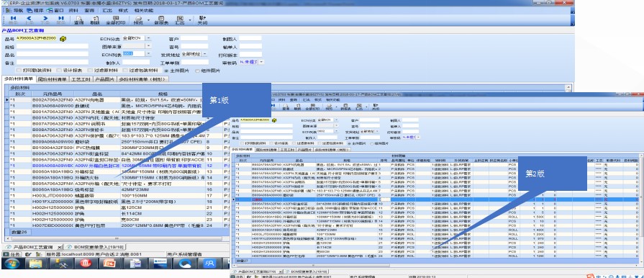The image size is (644, 278).
Task: Click the 关闭 close toolbar icon
Action: (x=202, y=19)
